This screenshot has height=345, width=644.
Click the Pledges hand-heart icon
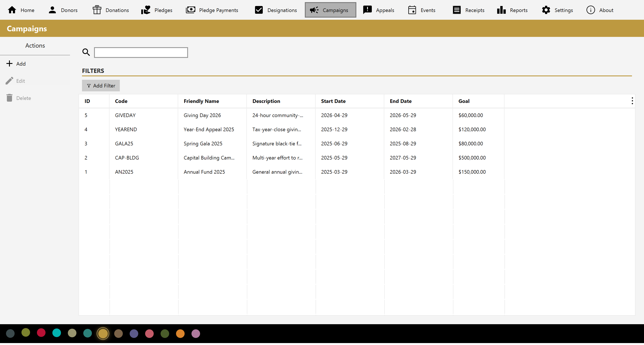146,10
